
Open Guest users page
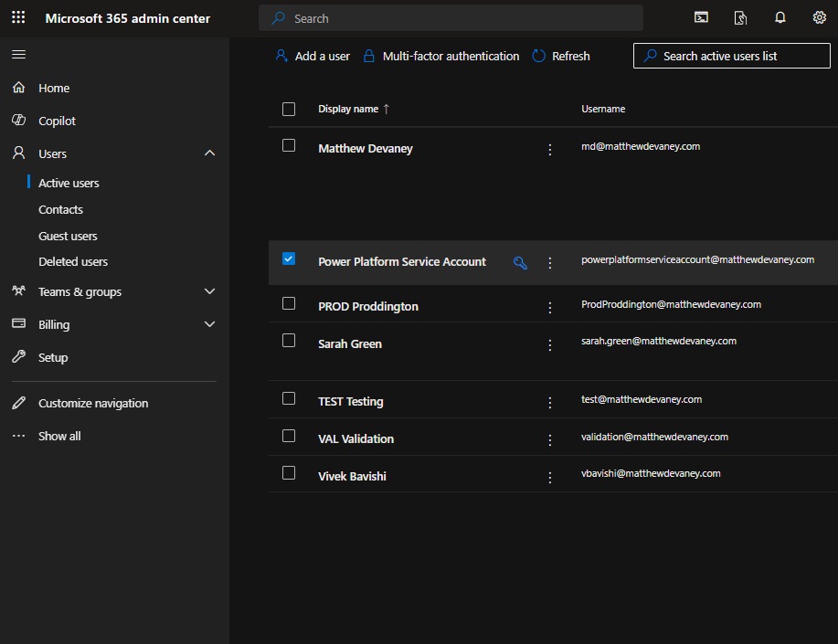pos(68,236)
